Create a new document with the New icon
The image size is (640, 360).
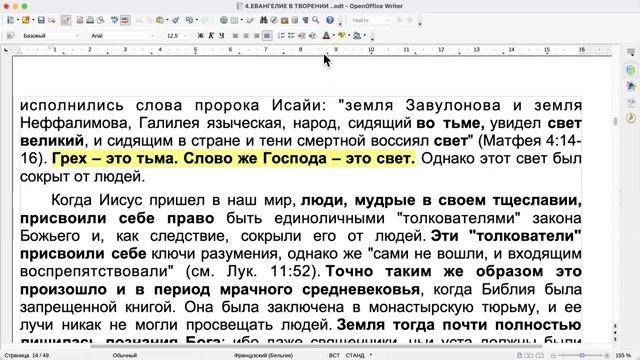10,20
